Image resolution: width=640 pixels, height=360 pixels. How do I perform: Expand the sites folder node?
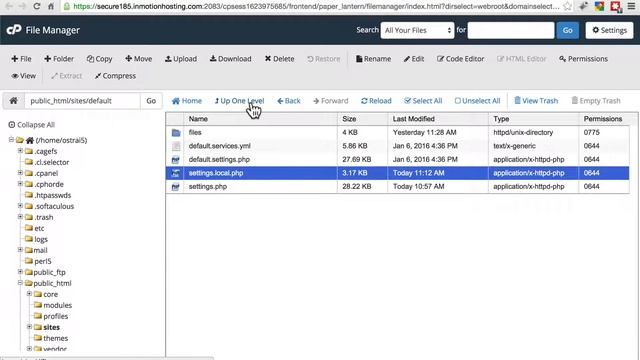(29, 327)
